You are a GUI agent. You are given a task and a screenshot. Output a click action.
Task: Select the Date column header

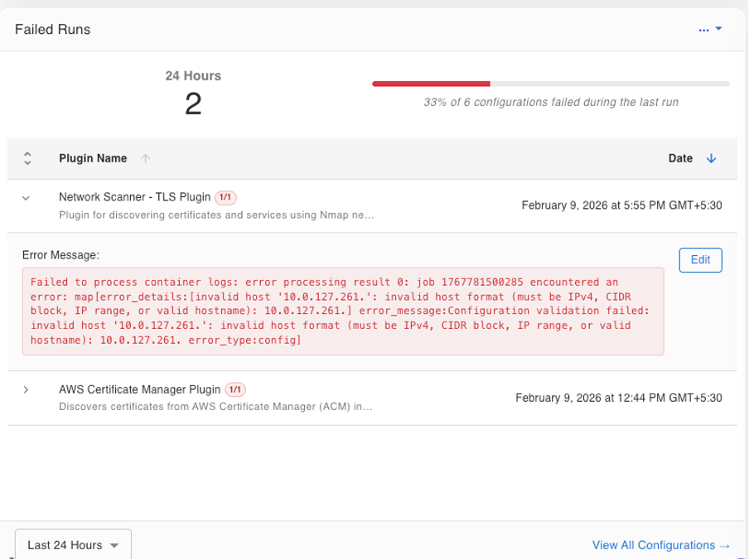[x=680, y=158]
